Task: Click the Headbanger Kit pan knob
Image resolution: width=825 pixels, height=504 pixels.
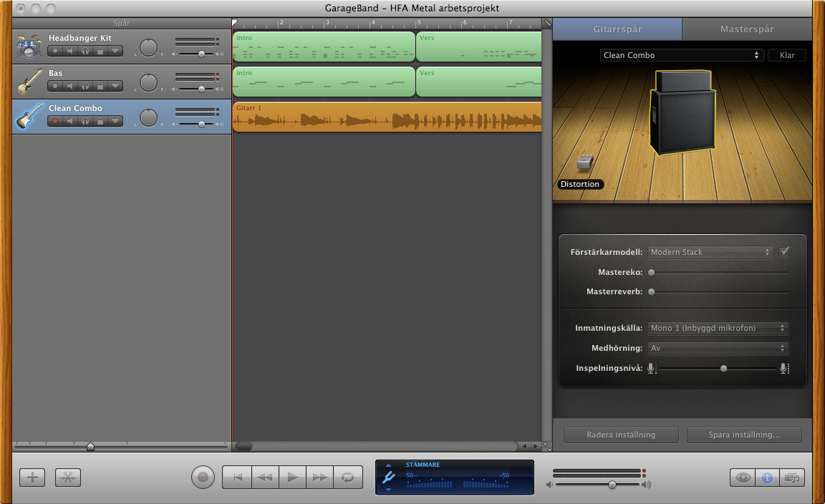Action: click(148, 47)
